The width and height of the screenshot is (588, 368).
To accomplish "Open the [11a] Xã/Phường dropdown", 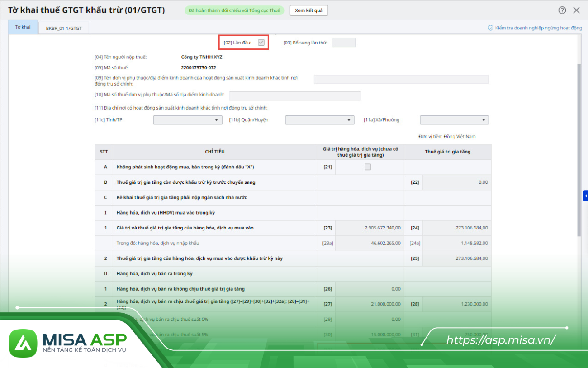I will 455,120.
